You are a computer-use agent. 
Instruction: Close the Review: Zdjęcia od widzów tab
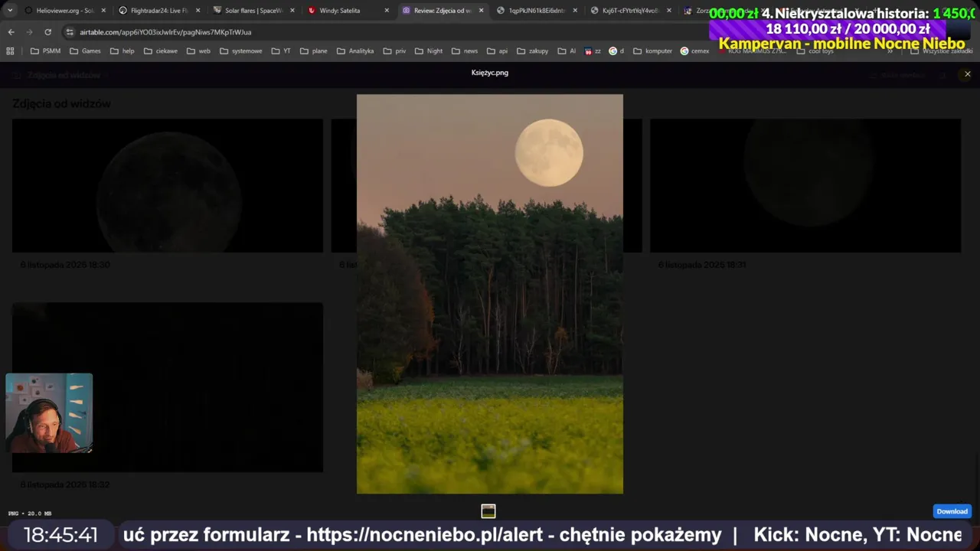coord(481,11)
